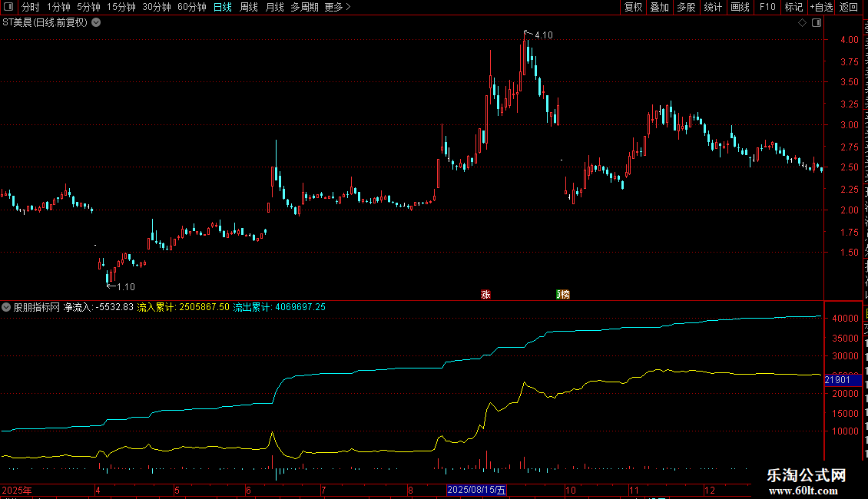Click the ST美晨(日线.前复权) title text
The width and height of the screenshot is (868, 499).
pyautogui.click(x=45, y=23)
